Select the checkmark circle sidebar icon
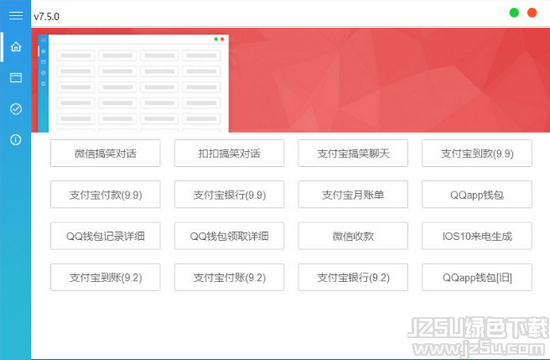The width and height of the screenshot is (550, 360). coord(16,109)
